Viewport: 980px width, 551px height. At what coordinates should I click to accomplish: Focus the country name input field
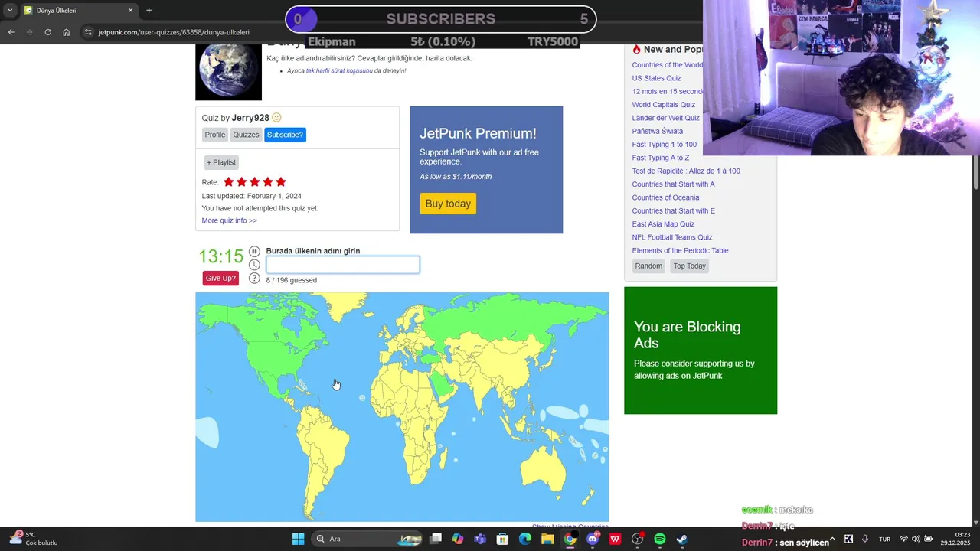(x=342, y=265)
